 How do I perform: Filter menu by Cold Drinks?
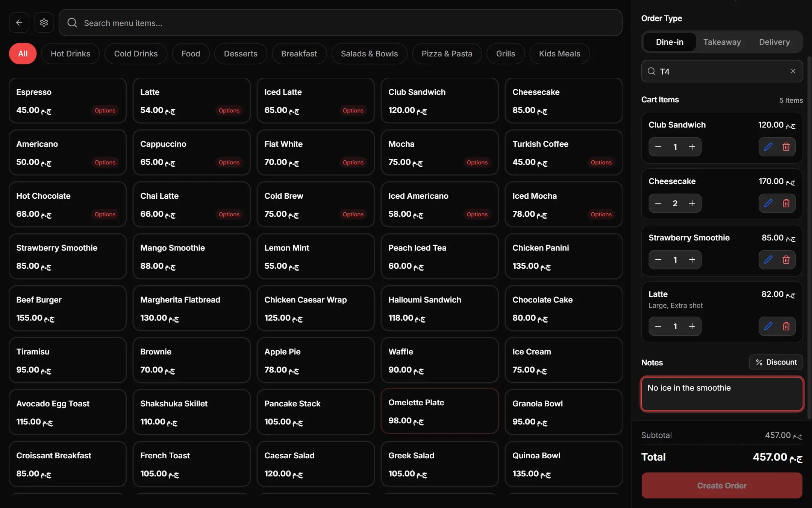pyautogui.click(x=136, y=53)
